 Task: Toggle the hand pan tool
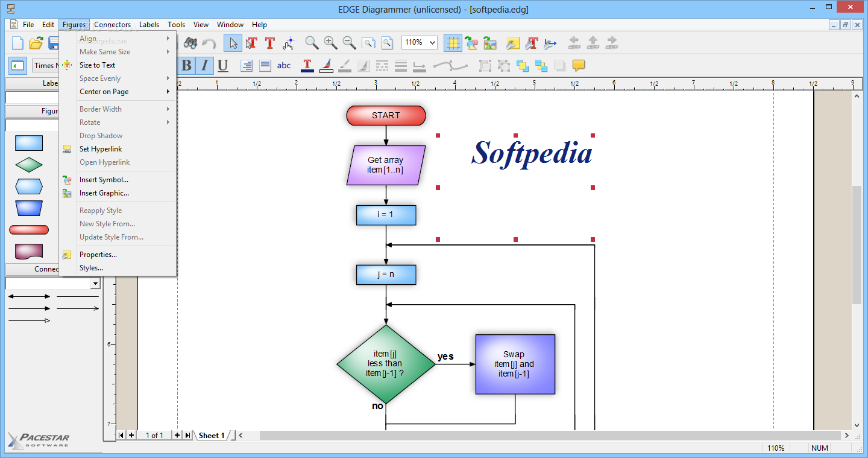(x=288, y=43)
